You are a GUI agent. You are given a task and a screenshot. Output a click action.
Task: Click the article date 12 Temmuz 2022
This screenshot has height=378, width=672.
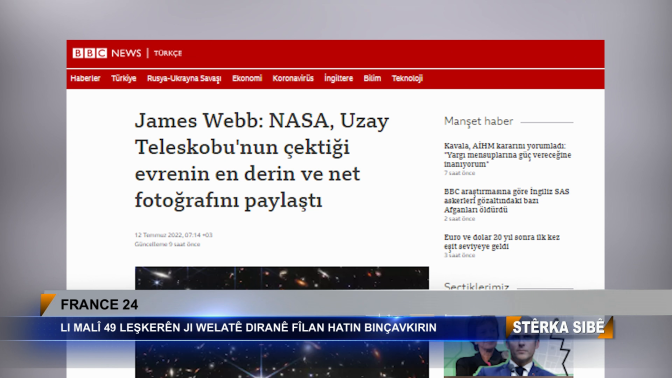tap(174, 235)
